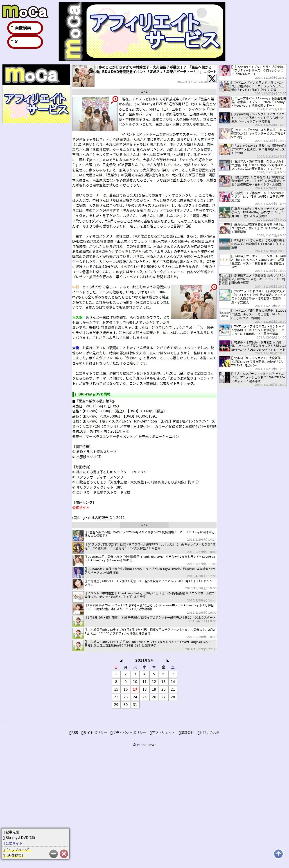The width and height of the screenshot is (289, 868).
Task: Select day 24 in the calendar
Action: tap(135, 697)
